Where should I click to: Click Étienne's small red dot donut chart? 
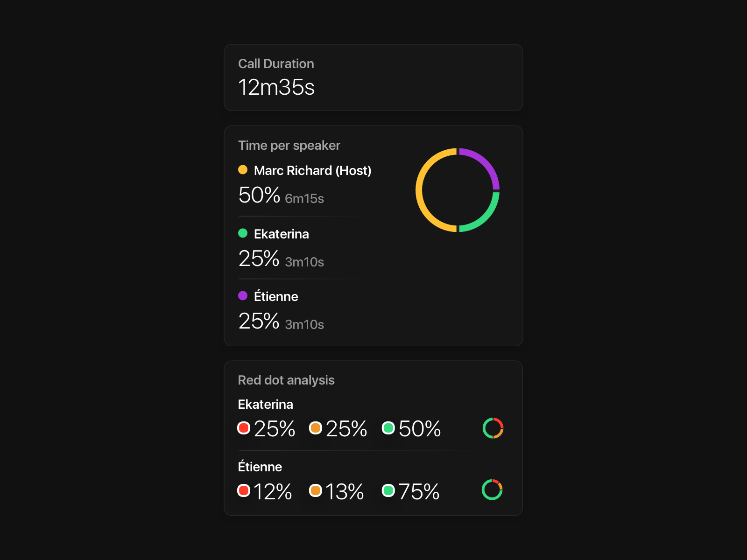coord(492,490)
